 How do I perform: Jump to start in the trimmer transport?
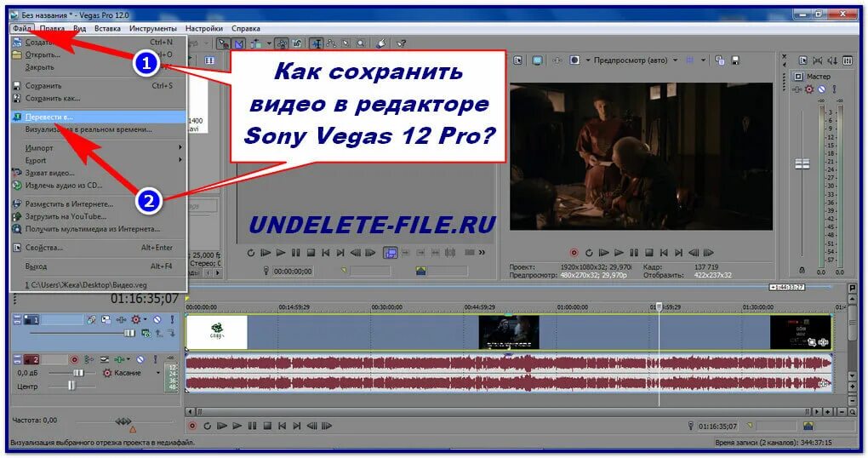point(325,253)
